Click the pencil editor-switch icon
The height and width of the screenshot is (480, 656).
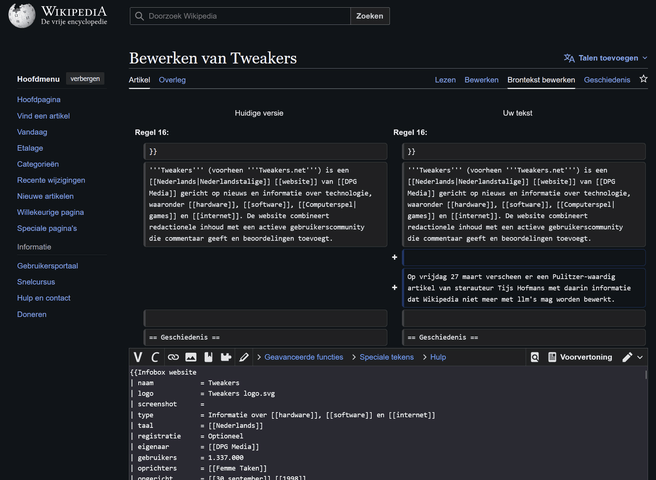pyautogui.click(x=627, y=357)
